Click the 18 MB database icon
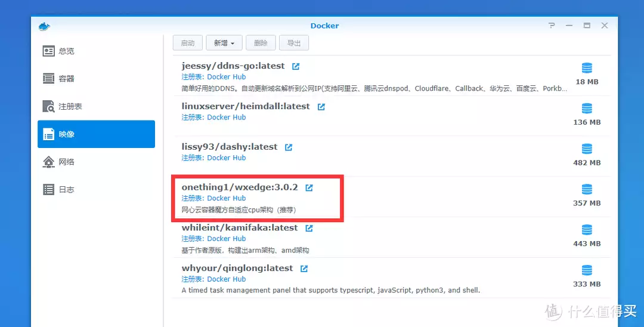This screenshot has height=327, width=644. 587,68
